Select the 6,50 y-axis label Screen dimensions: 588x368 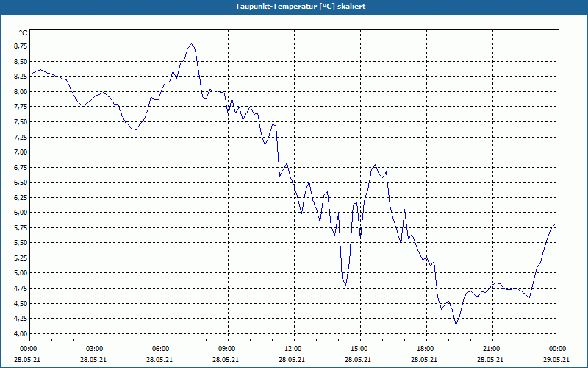21,182
